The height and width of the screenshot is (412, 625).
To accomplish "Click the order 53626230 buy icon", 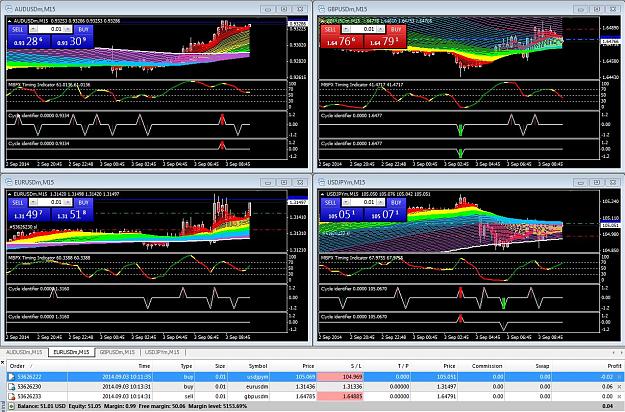I will pos(11,386).
